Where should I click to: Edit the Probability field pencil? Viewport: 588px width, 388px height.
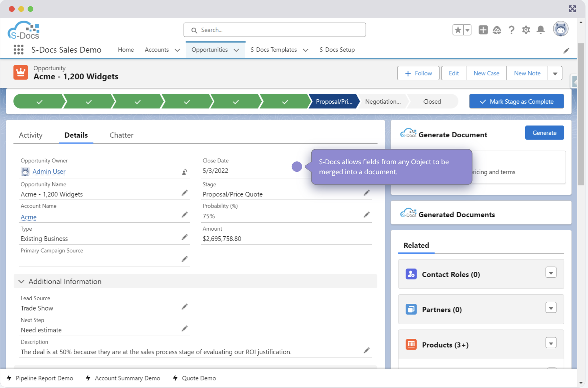(366, 215)
